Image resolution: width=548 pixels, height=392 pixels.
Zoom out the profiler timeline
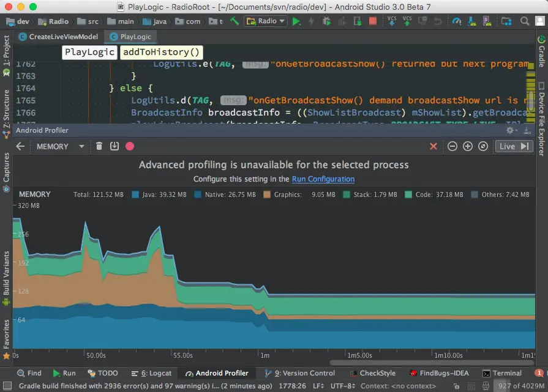tap(452, 146)
